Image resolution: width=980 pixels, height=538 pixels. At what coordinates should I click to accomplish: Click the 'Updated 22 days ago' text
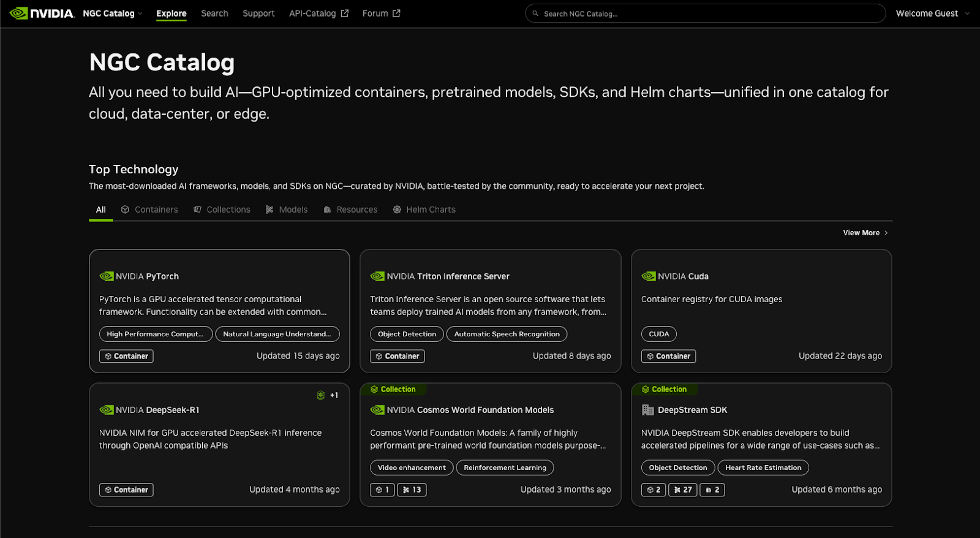(x=840, y=356)
